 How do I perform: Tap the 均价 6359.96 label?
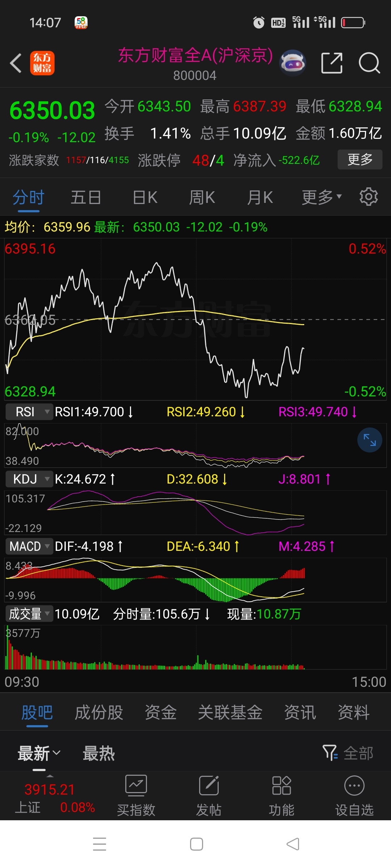click(47, 227)
